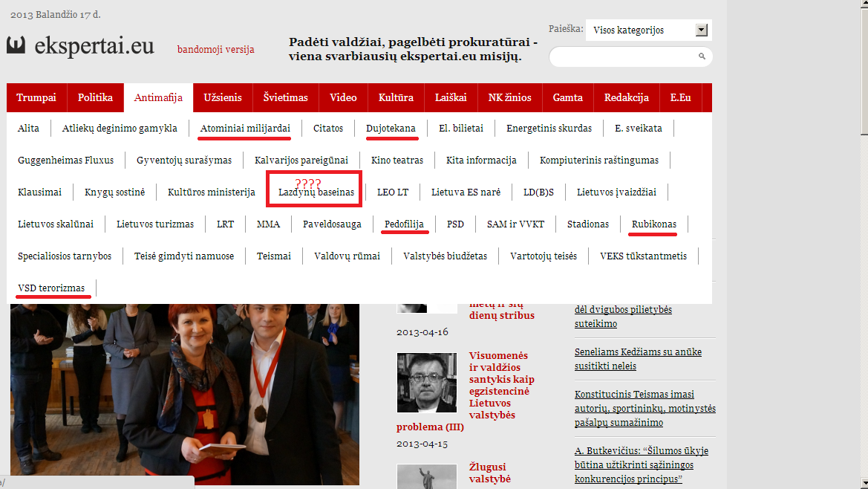Image resolution: width=868 pixels, height=489 pixels.
Task: Open the Užsienis menu tab
Action: pos(223,97)
